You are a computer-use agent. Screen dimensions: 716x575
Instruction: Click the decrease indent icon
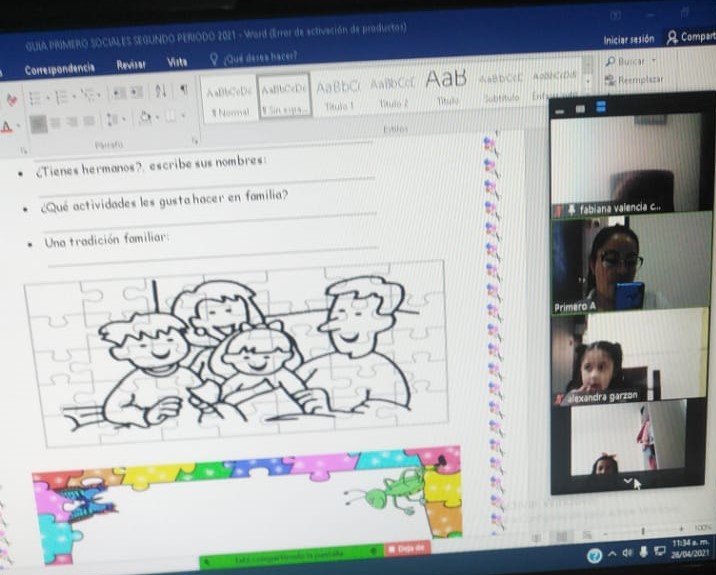pos(120,94)
